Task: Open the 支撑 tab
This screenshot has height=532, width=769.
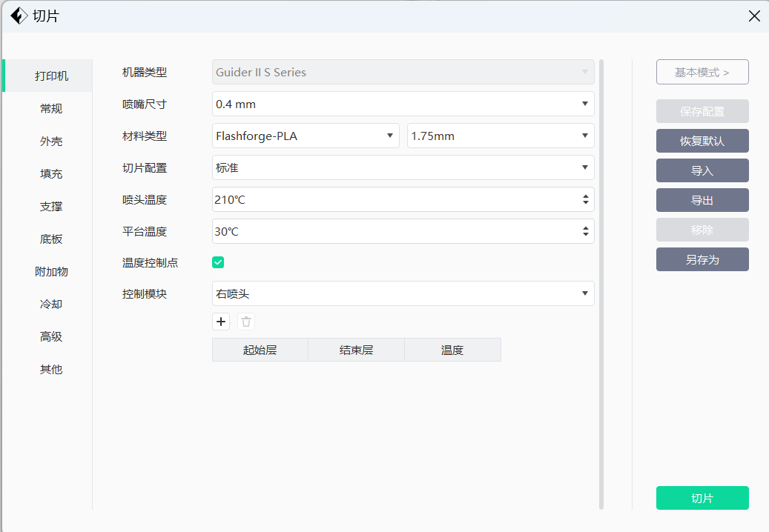Action: pos(51,206)
